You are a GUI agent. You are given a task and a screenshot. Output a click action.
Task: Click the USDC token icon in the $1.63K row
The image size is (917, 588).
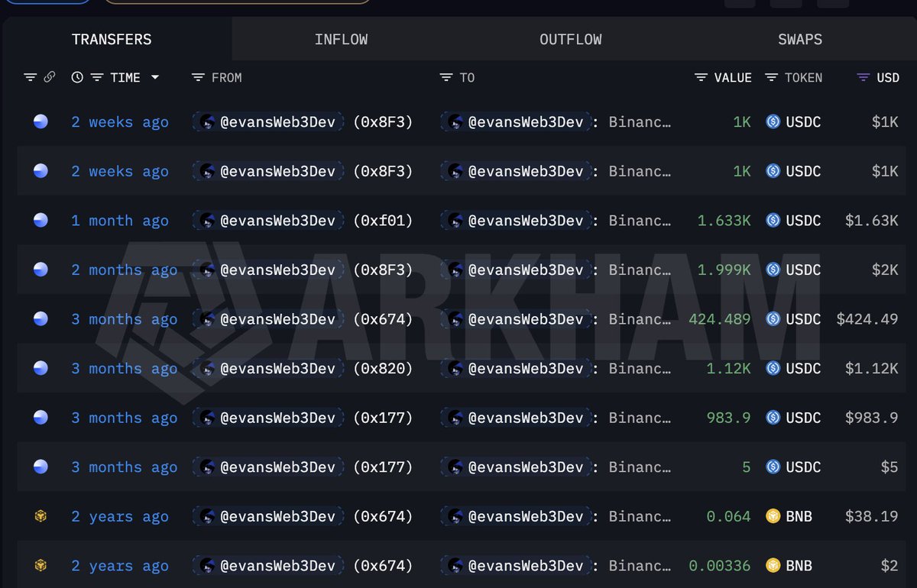[773, 220]
